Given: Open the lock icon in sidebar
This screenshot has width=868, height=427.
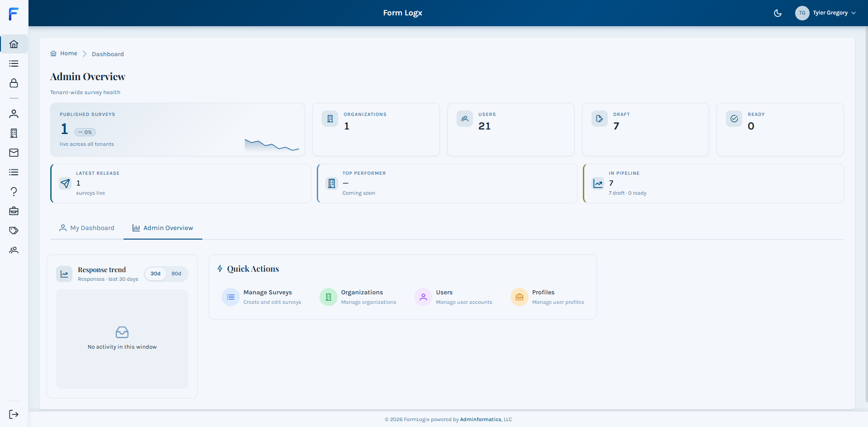Looking at the screenshot, I should click(14, 83).
